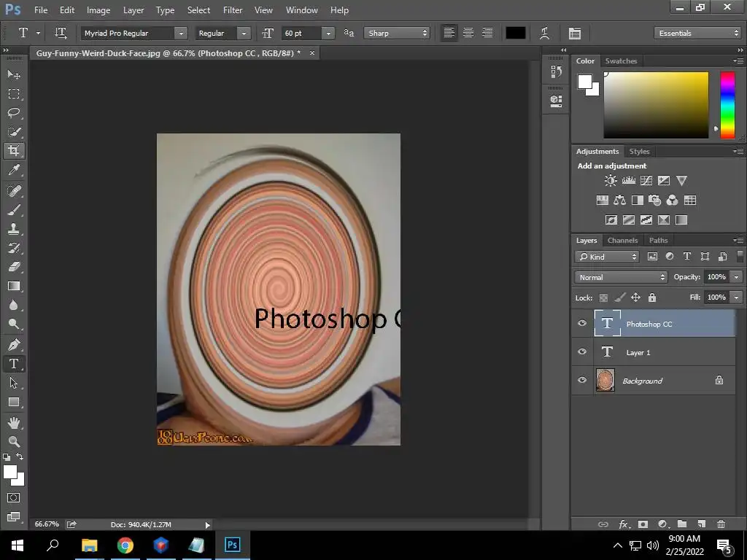Center align text
Image resolution: width=747 pixels, height=560 pixels.
468,33
